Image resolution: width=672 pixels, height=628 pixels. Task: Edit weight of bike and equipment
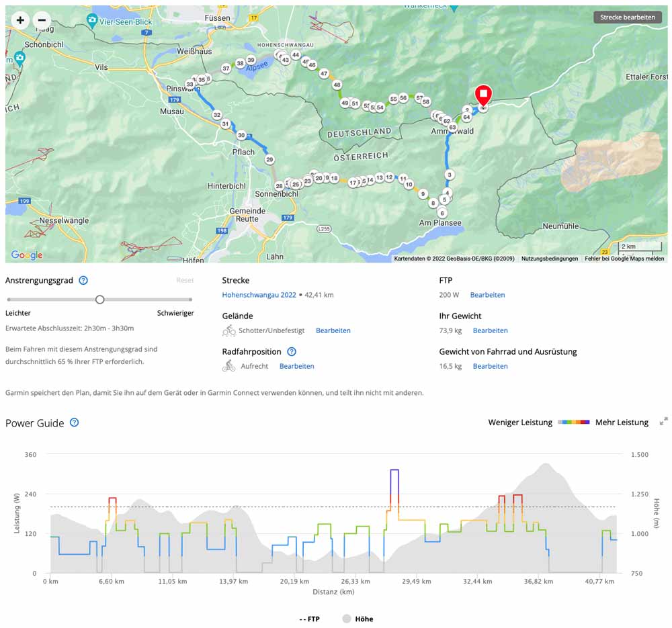(490, 366)
